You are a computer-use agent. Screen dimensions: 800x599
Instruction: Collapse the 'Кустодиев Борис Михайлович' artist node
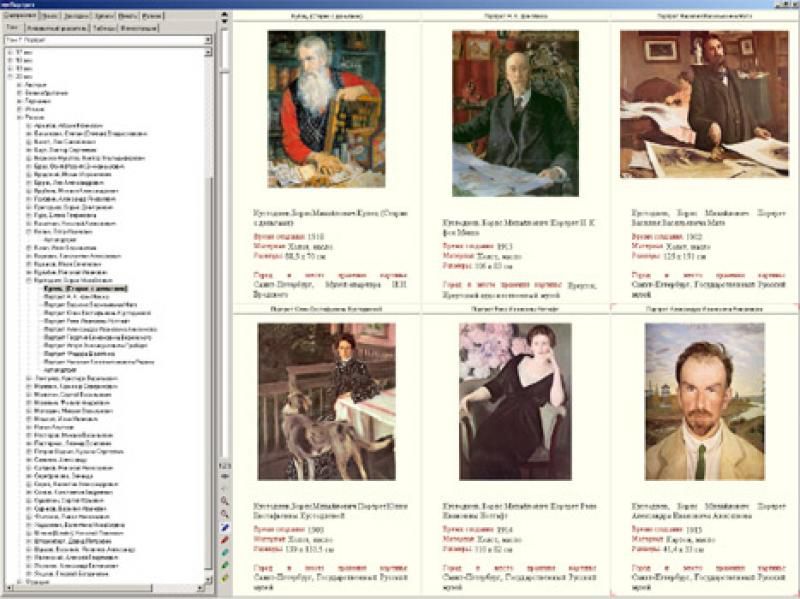pos(27,281)
